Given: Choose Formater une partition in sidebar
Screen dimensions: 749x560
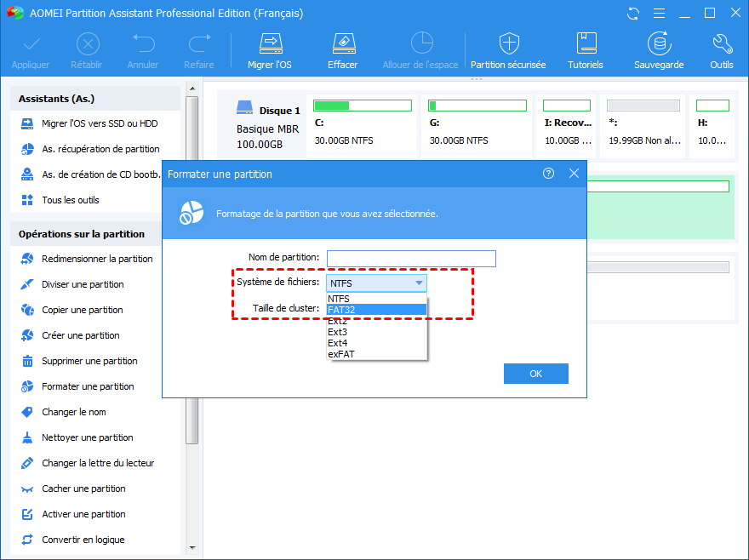Looking at the screenshot, I should point(77,386).
